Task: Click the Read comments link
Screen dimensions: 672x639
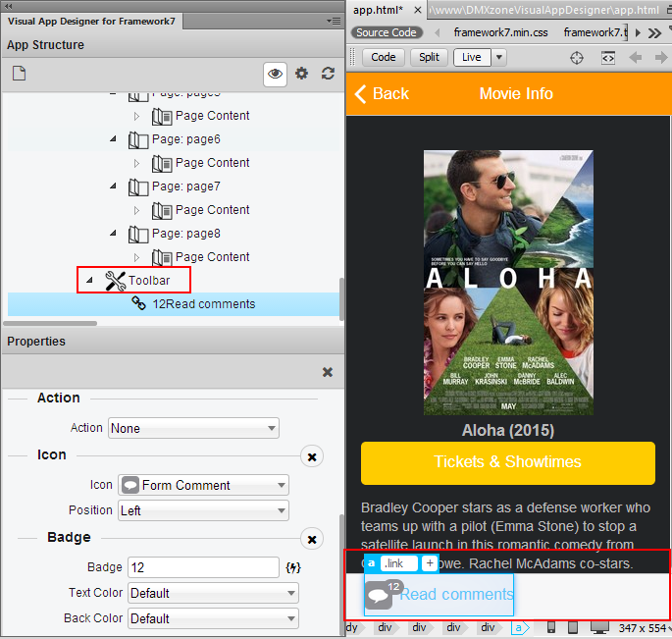Action: 456,595
